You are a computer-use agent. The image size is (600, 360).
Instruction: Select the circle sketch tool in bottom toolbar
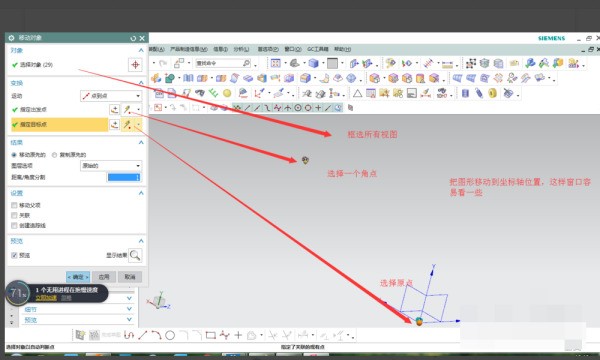(x=170, y=336)
